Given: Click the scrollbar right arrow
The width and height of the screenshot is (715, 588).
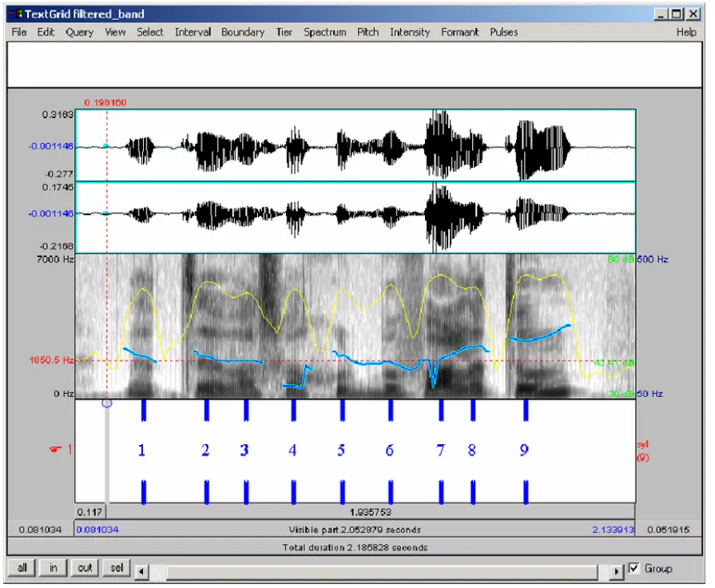Looking at the screenshot, I should click(616, 570).
